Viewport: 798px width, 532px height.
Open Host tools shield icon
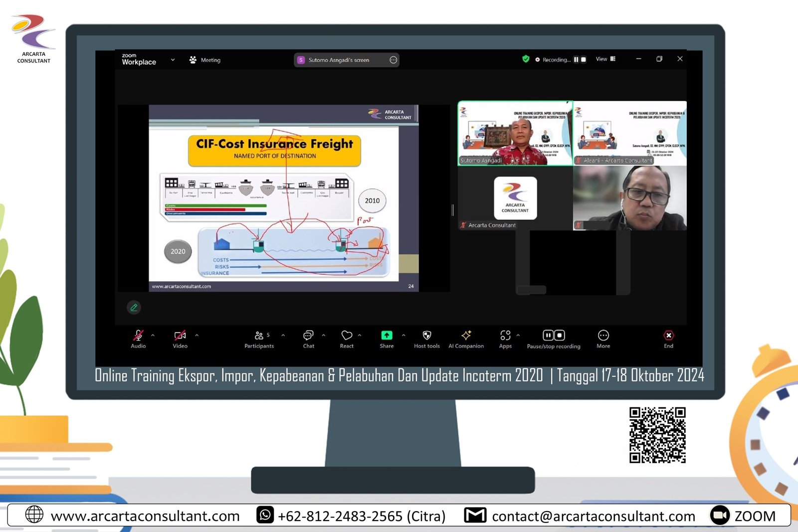426,336
